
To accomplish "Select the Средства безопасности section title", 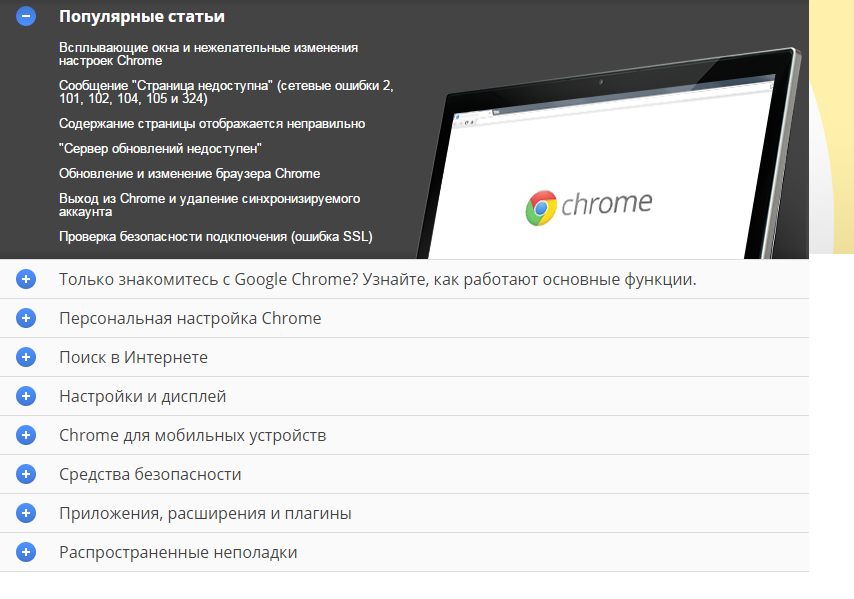I will [150, 474].
